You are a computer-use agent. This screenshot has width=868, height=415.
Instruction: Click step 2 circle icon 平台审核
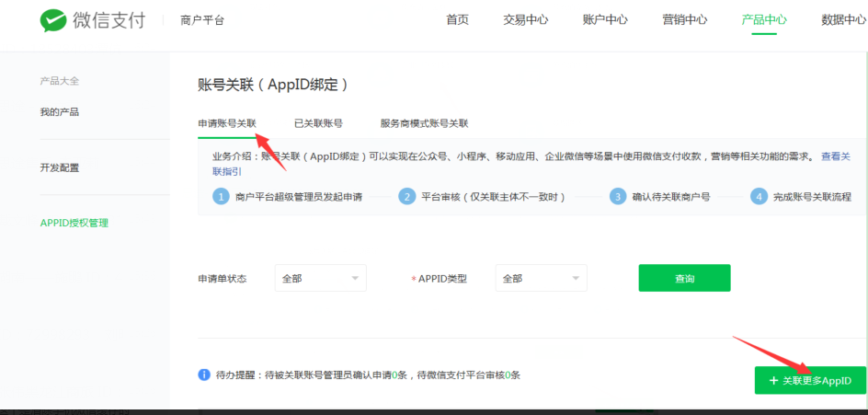[406, 196]
